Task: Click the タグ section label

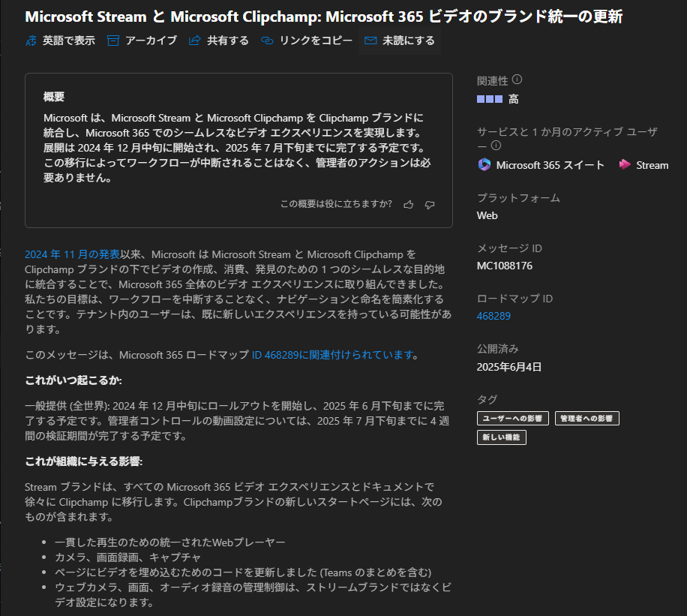Action: pos(487,399)
